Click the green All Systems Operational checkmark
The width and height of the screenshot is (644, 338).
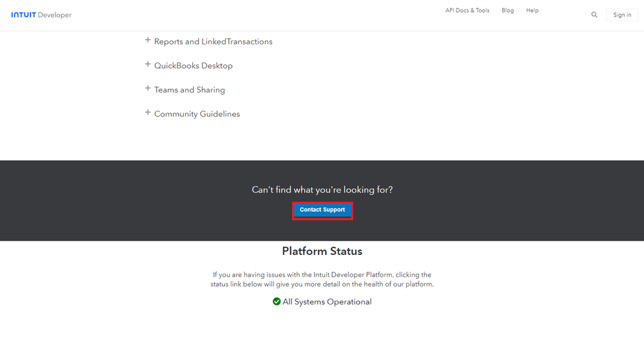pyautogui.click(x=277, y=301)
